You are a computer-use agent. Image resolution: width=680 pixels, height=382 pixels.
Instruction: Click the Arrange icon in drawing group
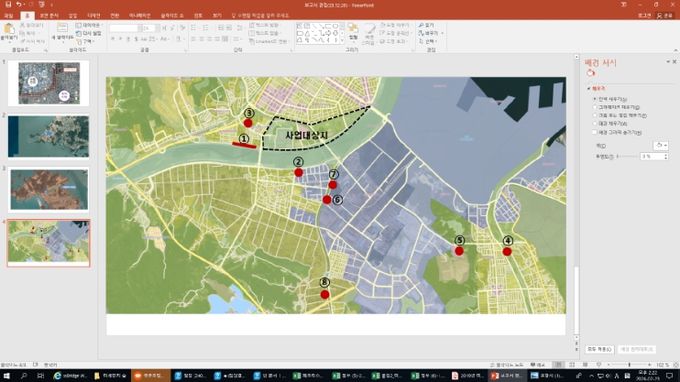353,30
